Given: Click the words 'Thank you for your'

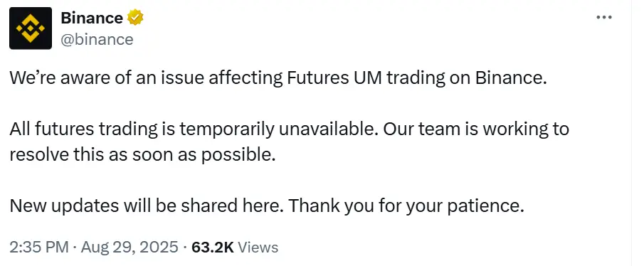Looking at the screenshot, I should coord(345,206).
